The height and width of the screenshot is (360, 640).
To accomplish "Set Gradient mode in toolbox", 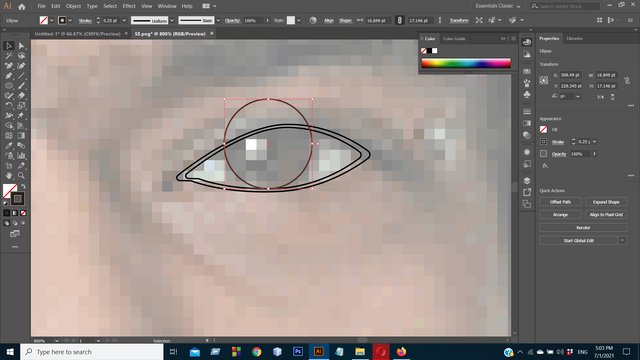I will click(x=15, y=213).
